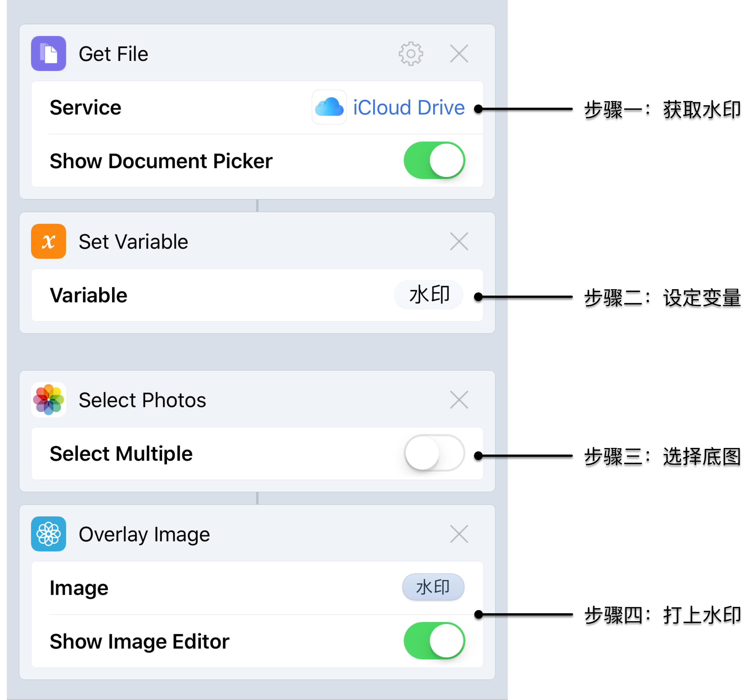Viewport: 753px width, 700px height.
Task: Click the Set Variable orange icon
Action: point(48,241)
